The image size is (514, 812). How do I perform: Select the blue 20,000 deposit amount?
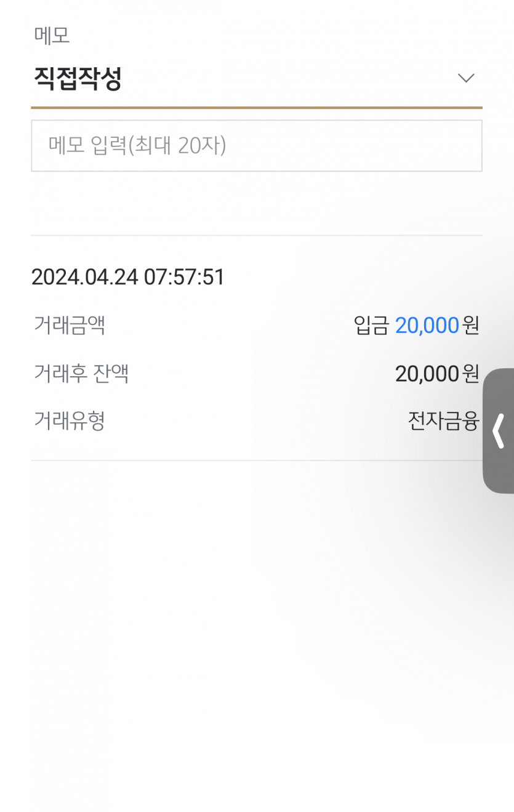[427, 325]
